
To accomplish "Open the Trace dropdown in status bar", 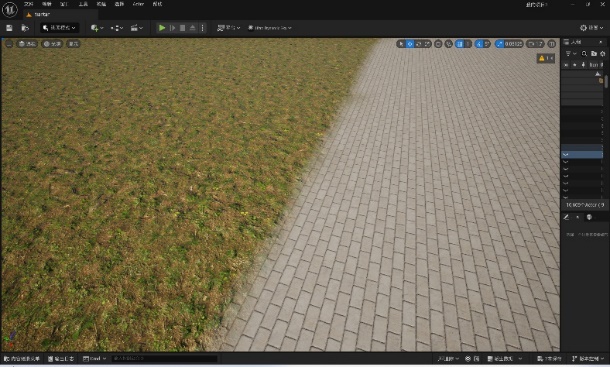I will pyautogui.click(x=448, y=359).
